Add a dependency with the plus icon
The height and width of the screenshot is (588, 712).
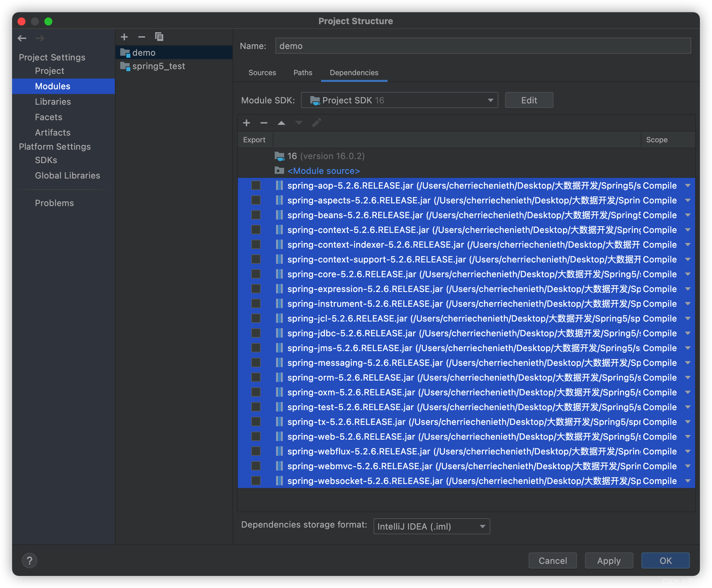(x=247, y=123)
